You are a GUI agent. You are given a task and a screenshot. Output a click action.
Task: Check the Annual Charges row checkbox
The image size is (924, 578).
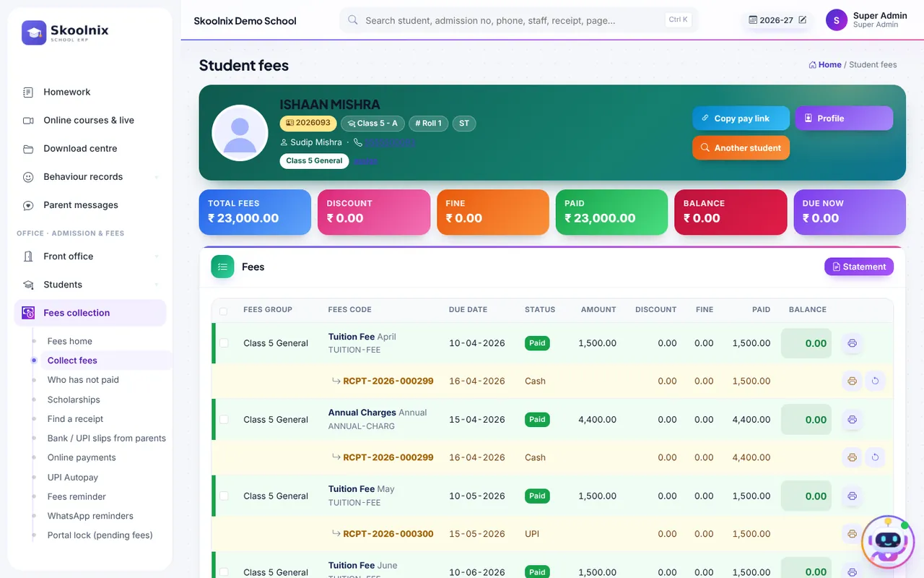pos(224,420)
